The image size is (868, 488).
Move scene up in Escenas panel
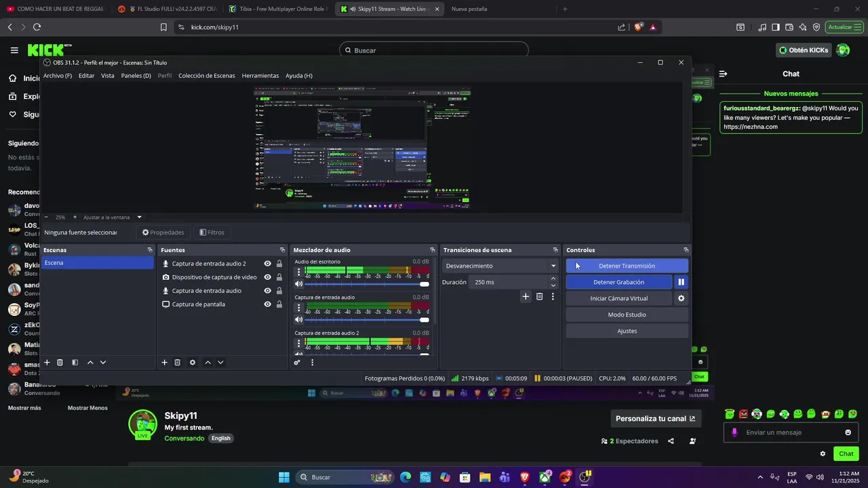click(90, 363)
